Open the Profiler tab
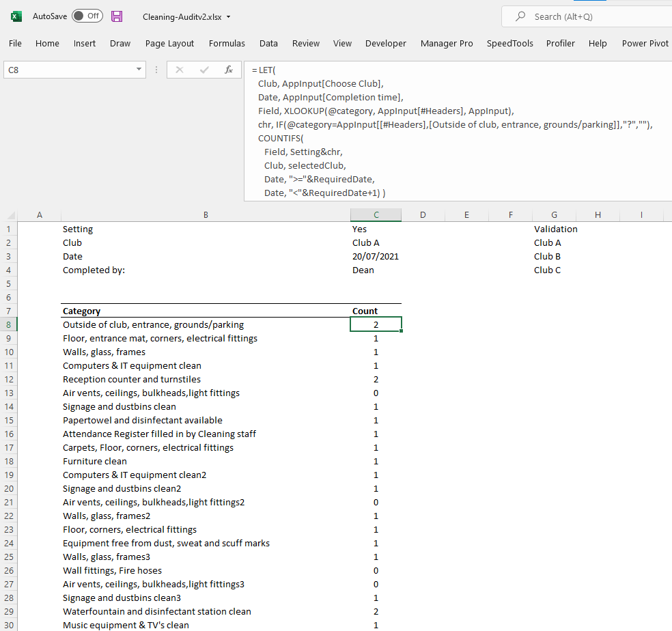The height and width of the screenshot is (631, 672). (560, 43)
